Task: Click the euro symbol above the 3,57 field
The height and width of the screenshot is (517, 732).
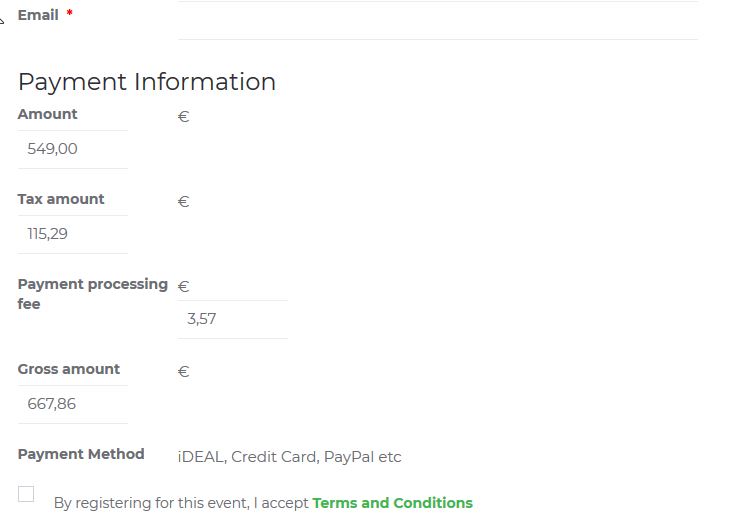Action: [x=183, y=287]
